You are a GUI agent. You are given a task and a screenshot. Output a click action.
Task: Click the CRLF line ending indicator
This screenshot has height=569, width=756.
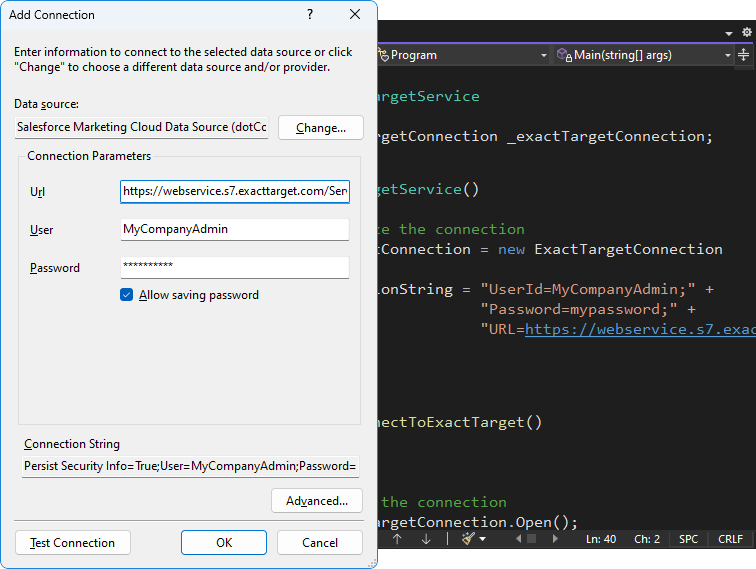(730, 539)
